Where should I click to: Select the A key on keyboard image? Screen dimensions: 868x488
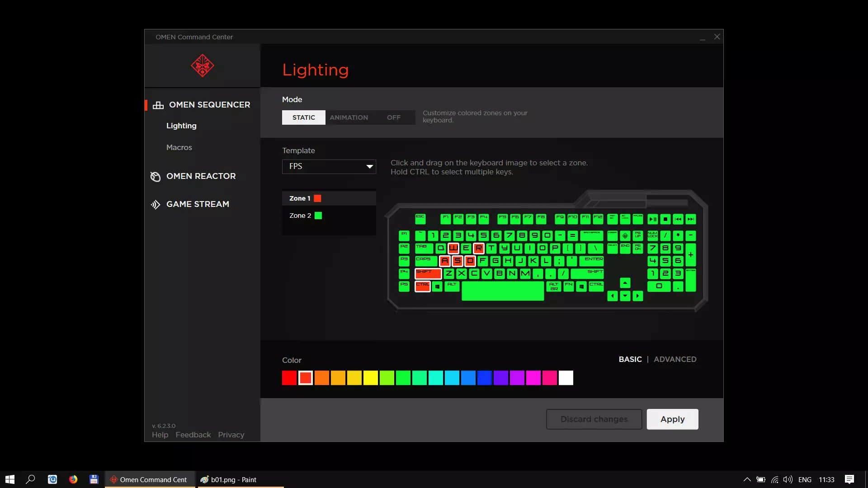(x=445, y=261)
